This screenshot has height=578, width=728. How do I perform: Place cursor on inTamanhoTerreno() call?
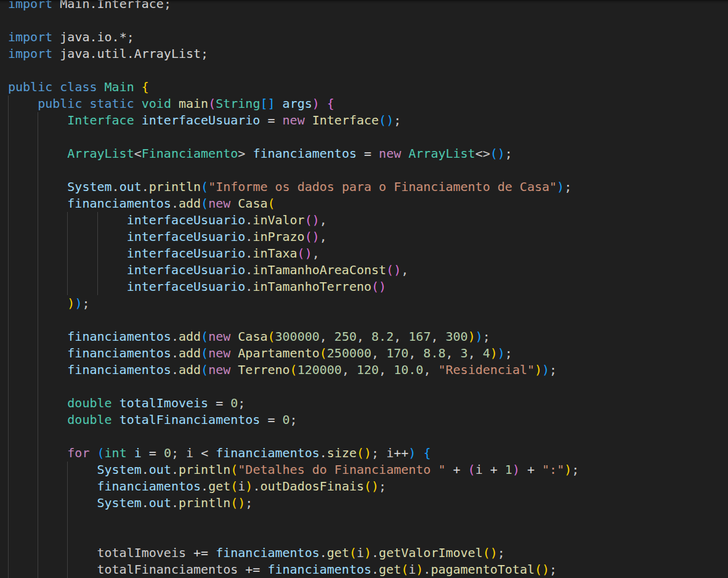pyautogui.click(x=313, y=287)
